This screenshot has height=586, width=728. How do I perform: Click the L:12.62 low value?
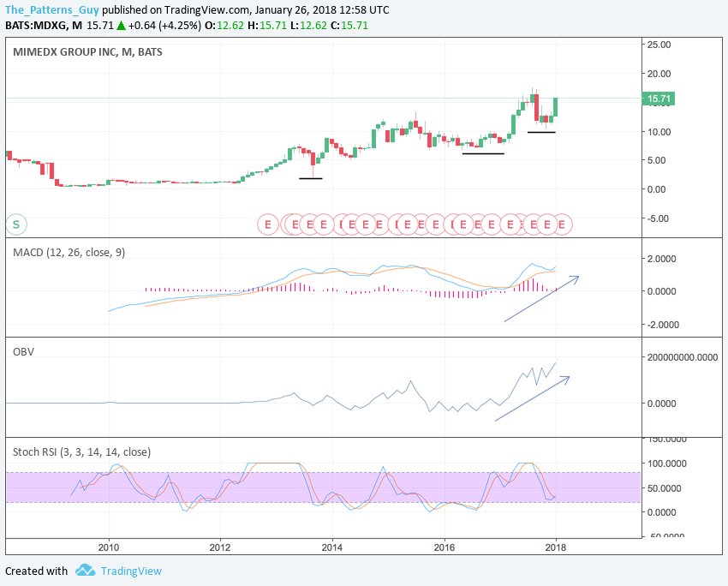coord(308,26)
